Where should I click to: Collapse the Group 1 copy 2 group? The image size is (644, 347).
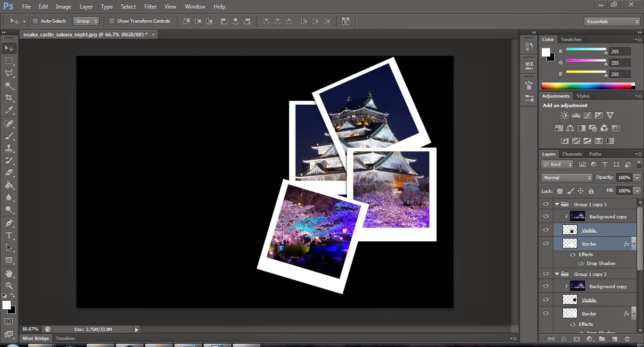(557, 274)
